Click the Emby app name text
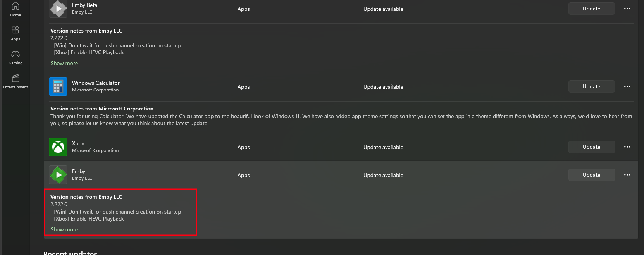644x255 pixels. click(79, 171)
